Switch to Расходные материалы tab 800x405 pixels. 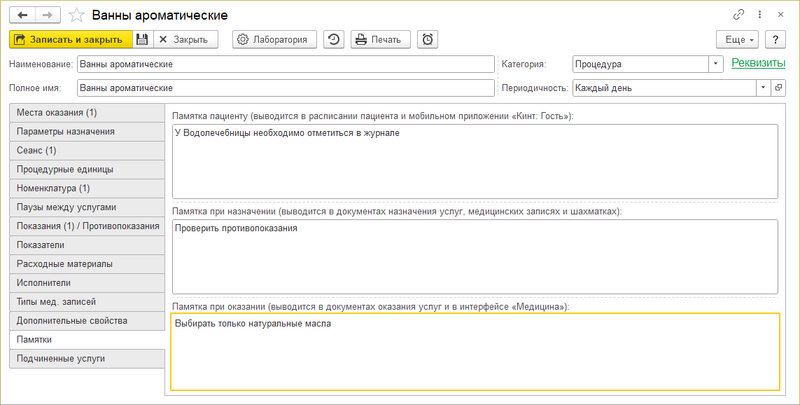click(x=87, y=264)
